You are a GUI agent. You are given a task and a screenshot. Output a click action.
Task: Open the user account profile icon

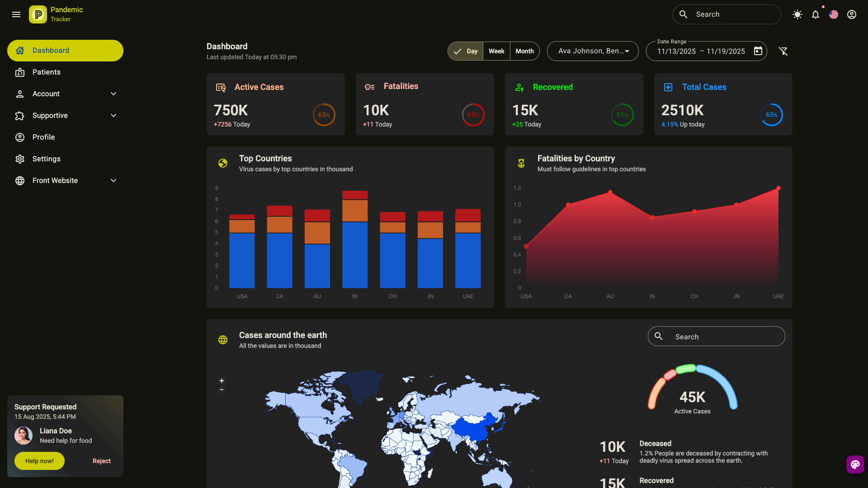tap(852, 14)
